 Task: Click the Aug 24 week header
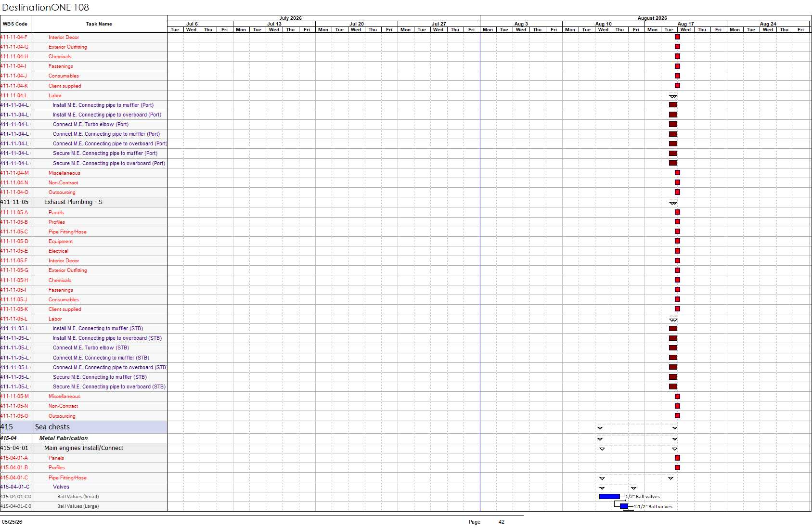768,24
